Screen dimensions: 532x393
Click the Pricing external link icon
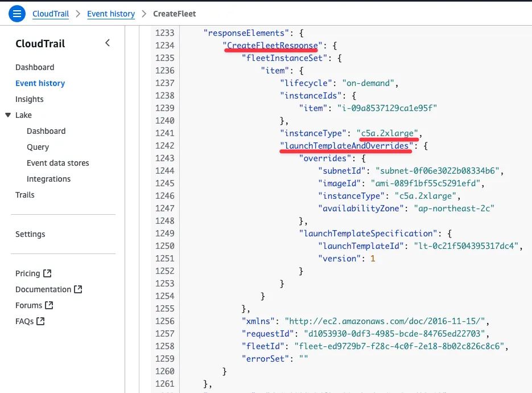point(47,273)
